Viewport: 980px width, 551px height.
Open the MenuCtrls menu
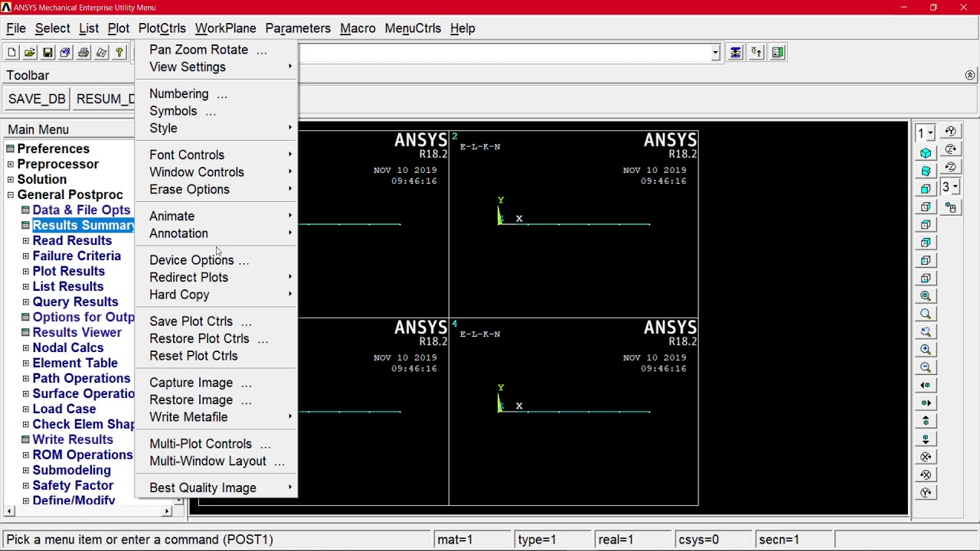coord(413,28)
